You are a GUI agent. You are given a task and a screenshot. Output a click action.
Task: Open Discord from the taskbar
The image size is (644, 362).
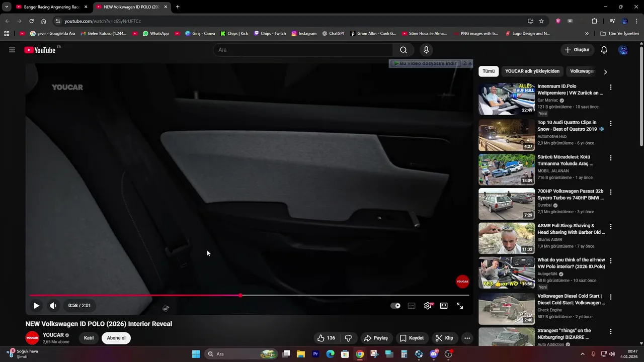point(434,354)
